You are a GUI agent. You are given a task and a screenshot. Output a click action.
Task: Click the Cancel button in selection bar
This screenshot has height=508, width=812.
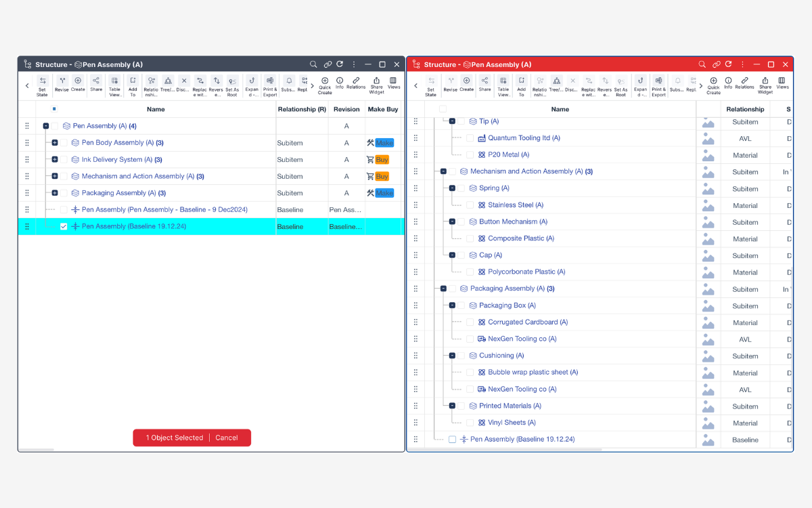[x=227, y=438]
